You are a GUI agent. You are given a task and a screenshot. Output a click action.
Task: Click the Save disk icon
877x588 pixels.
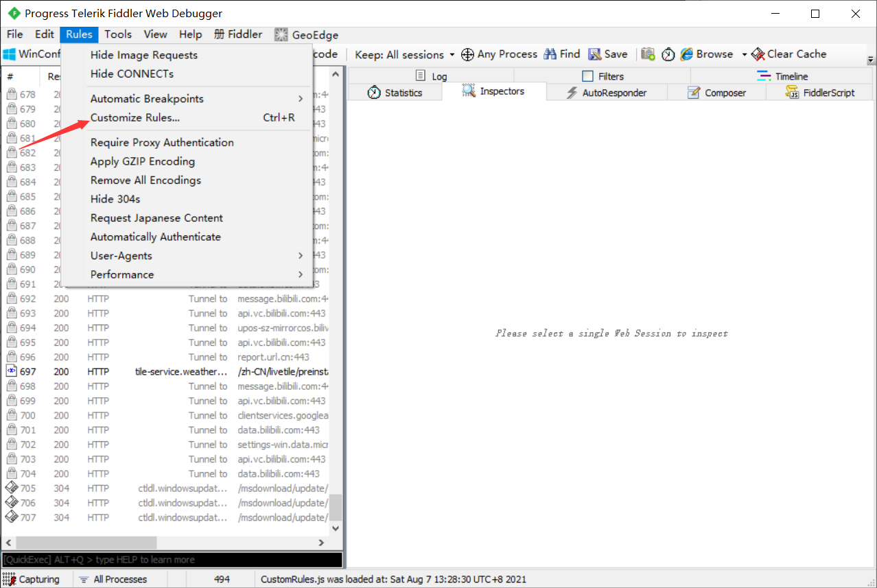[x=594, y=54]
